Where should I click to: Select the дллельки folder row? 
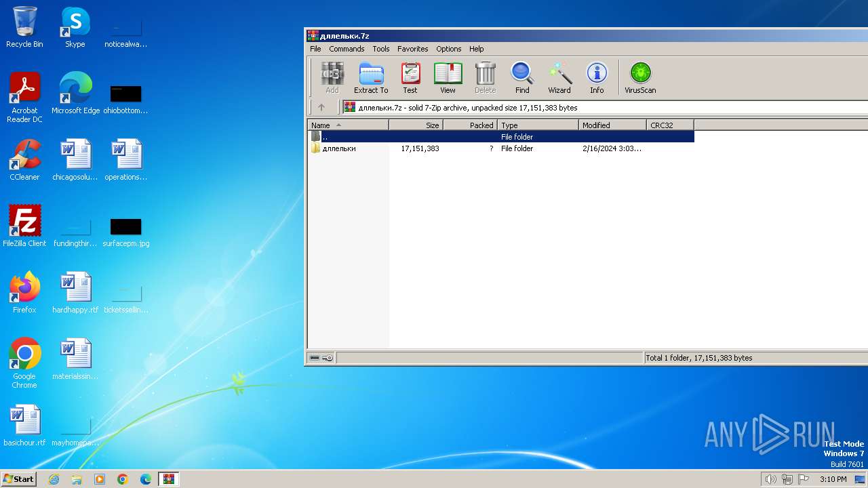coord(501,148)
